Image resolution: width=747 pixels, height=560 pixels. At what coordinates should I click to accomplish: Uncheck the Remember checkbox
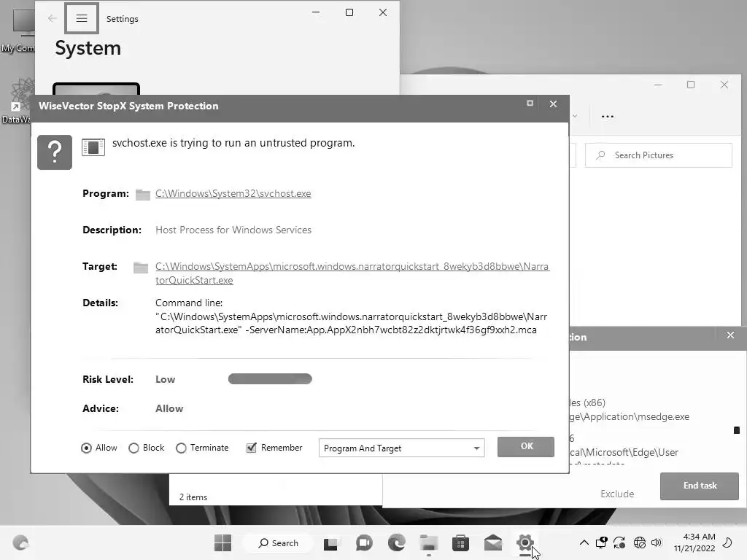[251, 448]
